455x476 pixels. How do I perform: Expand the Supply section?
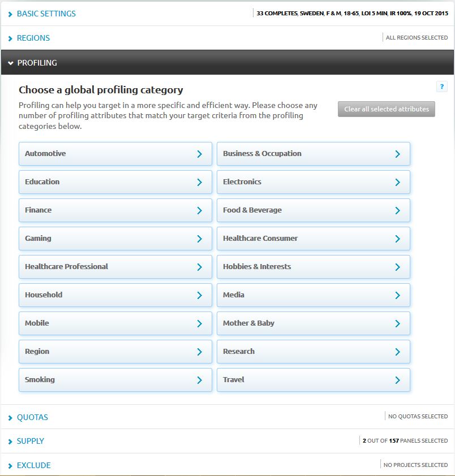click(30, 441)
